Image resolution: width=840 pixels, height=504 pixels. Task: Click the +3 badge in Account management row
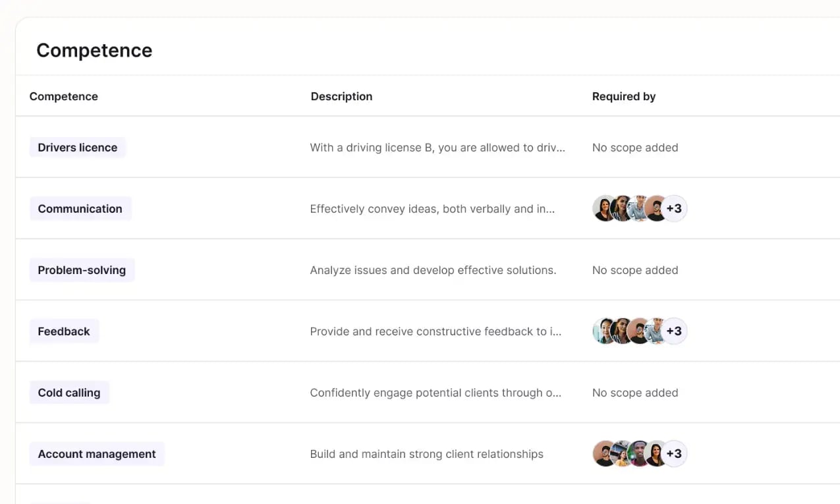[x=674, y=454]
